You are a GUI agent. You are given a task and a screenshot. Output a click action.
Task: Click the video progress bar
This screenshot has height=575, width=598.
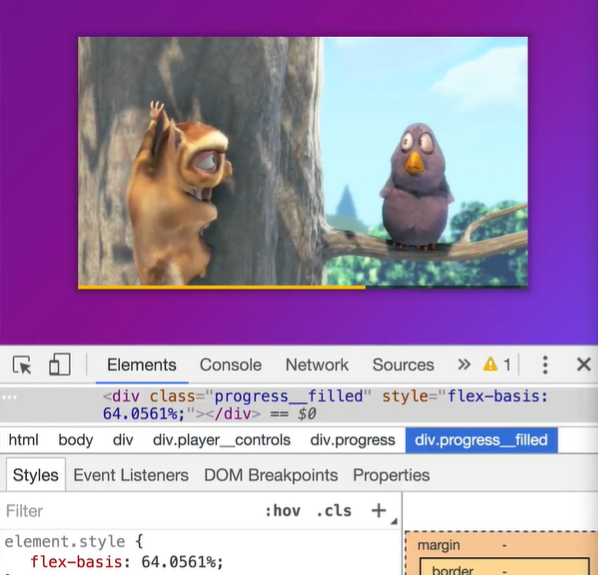(x=303, y=287)
